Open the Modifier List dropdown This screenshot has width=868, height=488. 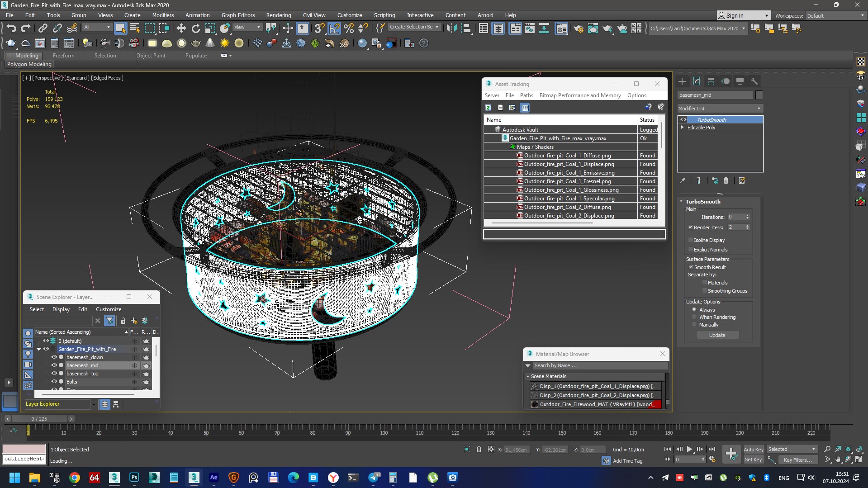(720, 109)
